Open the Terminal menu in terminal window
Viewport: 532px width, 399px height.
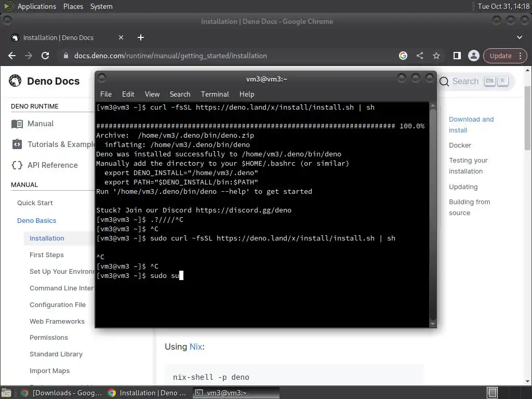(215, 95)
